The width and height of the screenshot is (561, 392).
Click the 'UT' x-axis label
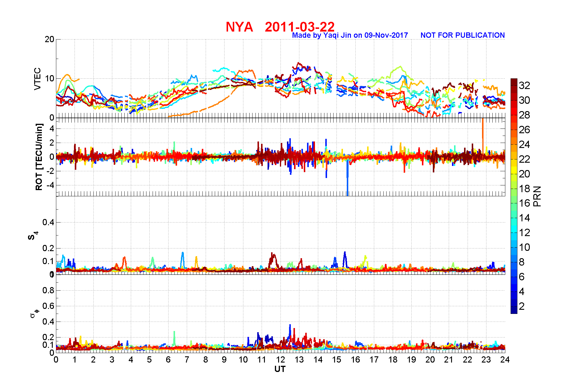(280, 369)
